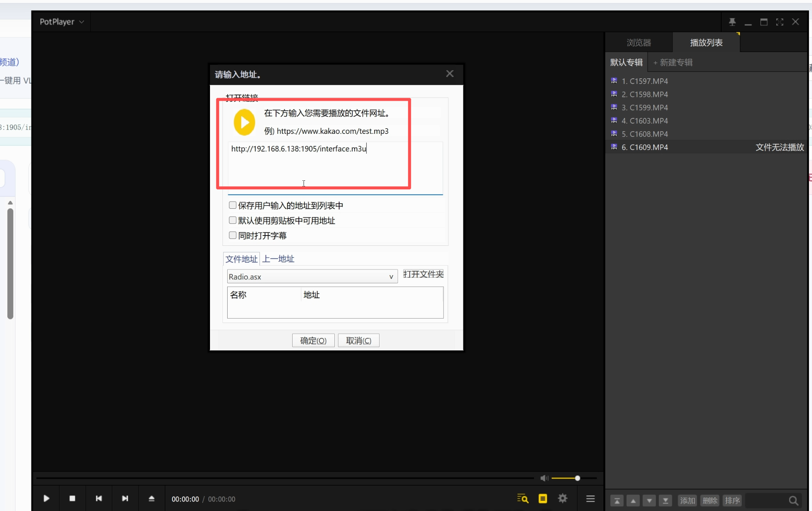Mute audio with the speaker icon
This screenshot has height=511, width=812.
coord(544,478)
